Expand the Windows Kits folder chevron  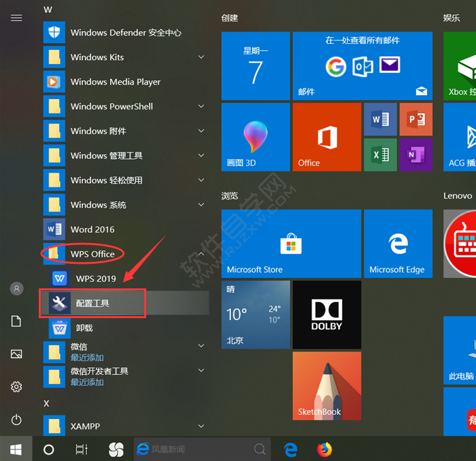click(x=201, y=57)
